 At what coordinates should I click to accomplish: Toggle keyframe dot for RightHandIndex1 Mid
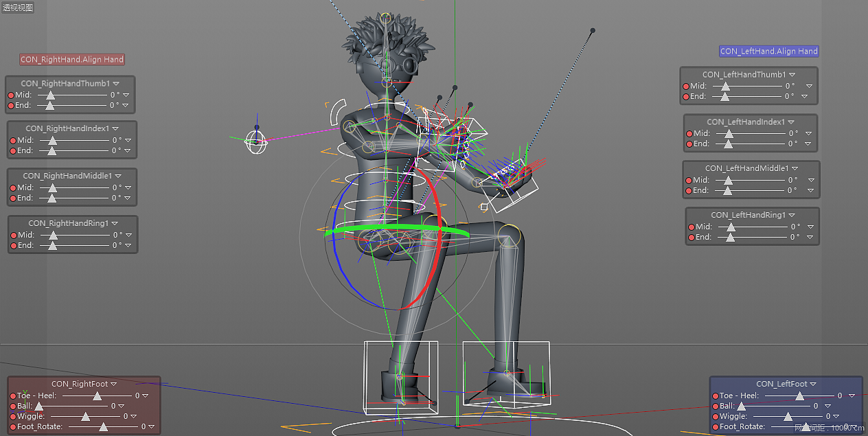pos(13,140)
